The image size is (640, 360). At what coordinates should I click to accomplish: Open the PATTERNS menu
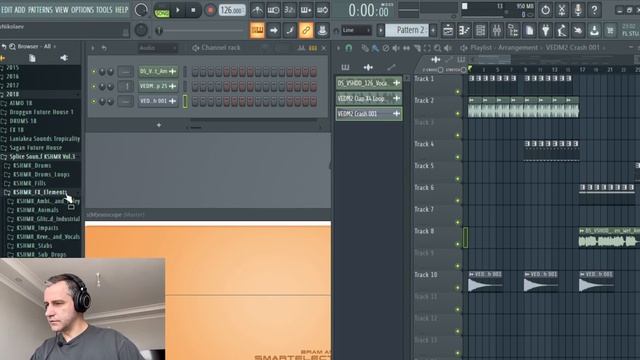40,9
